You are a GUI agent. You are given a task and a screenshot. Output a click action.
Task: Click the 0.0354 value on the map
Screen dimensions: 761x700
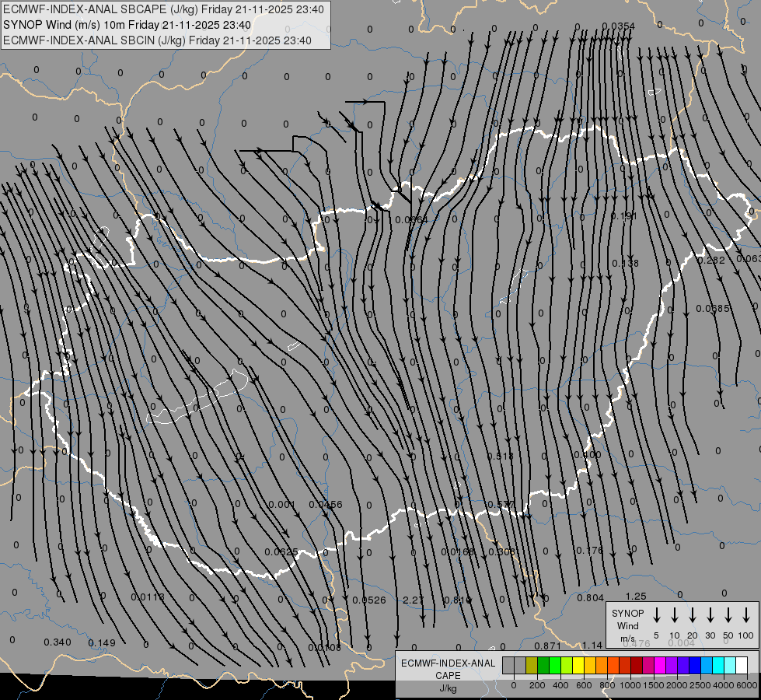(618, 26)
